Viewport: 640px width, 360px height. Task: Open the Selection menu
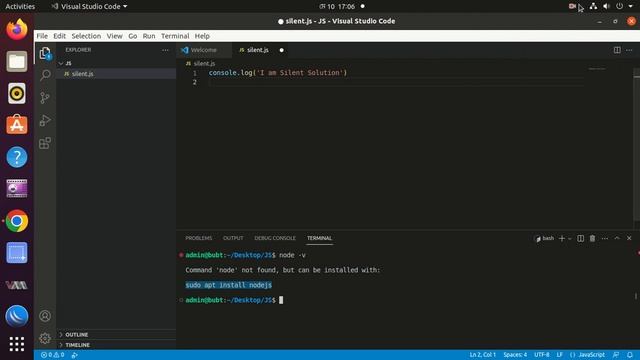(x=86, y=36)
